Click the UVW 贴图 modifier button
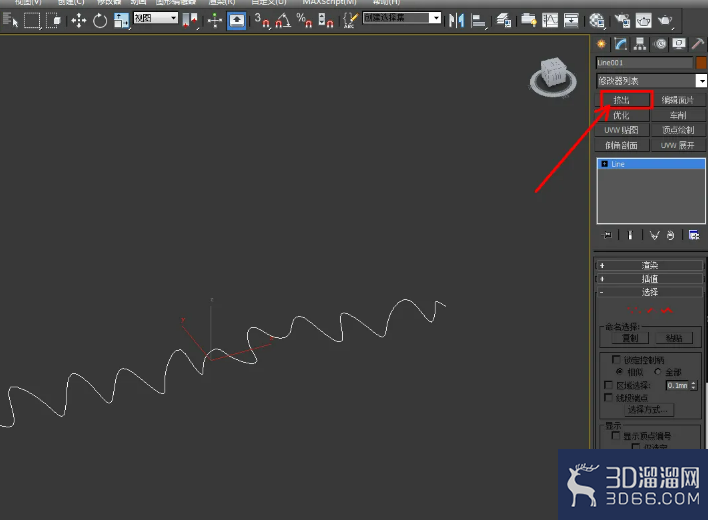 (x=621, y=130)
